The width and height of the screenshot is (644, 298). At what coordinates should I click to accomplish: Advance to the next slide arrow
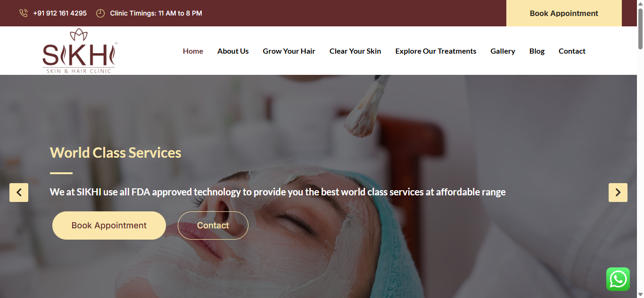618,193
